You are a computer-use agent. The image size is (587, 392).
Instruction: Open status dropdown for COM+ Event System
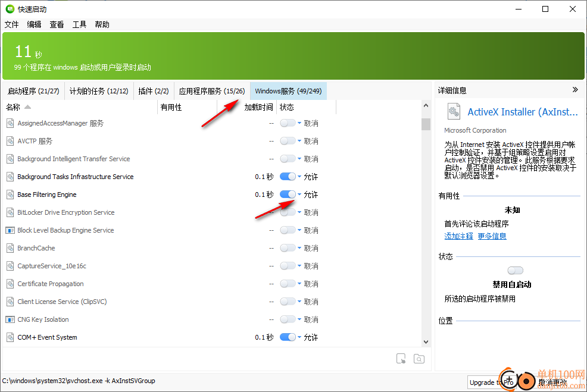click(299, 337)
